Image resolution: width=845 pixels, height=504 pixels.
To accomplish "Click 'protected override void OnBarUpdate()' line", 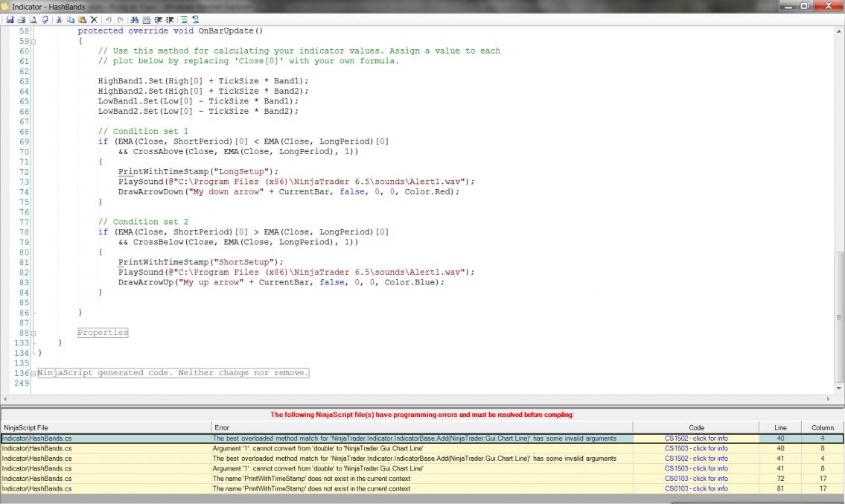I will (170, 31).
